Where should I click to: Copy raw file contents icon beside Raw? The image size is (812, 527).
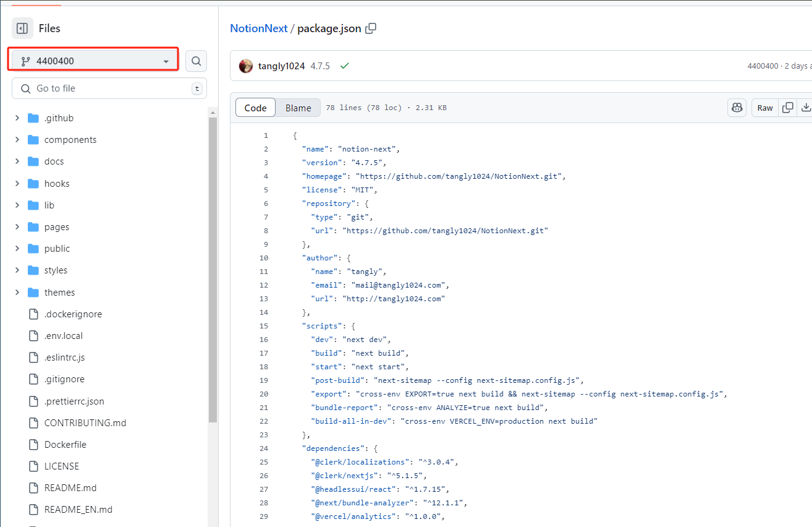[788, 108]
